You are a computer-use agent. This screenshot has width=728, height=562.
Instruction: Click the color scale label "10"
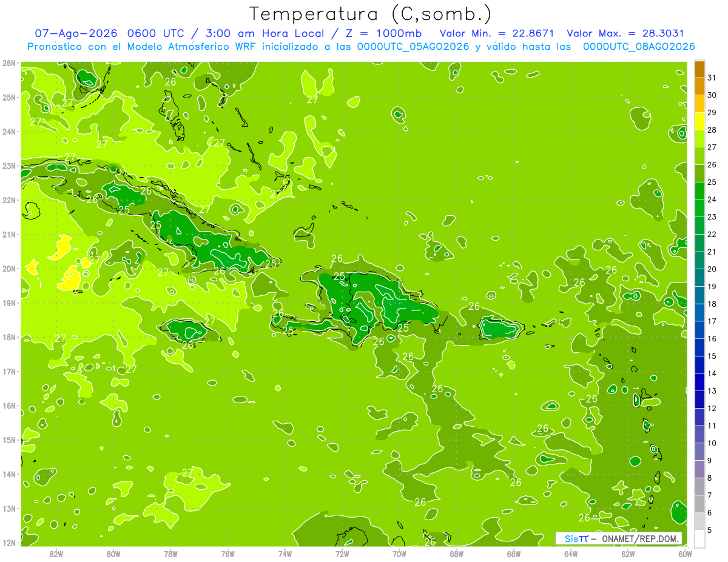tap(712, 443)
